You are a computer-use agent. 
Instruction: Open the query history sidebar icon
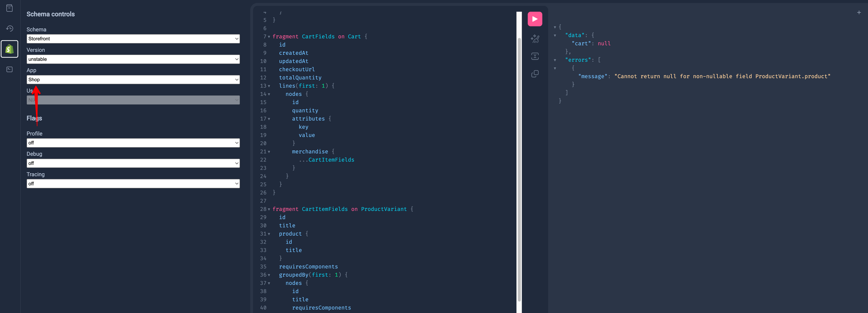[9, 28]
